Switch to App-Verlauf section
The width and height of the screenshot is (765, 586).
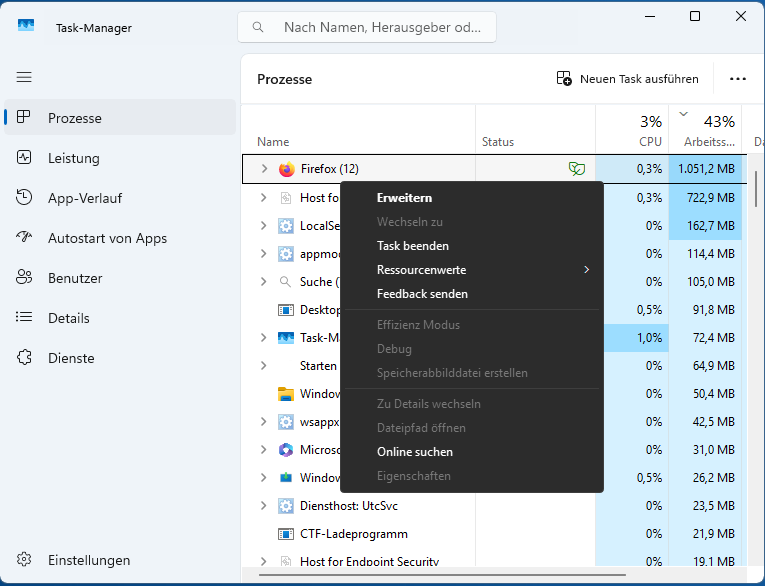point(120,198)
